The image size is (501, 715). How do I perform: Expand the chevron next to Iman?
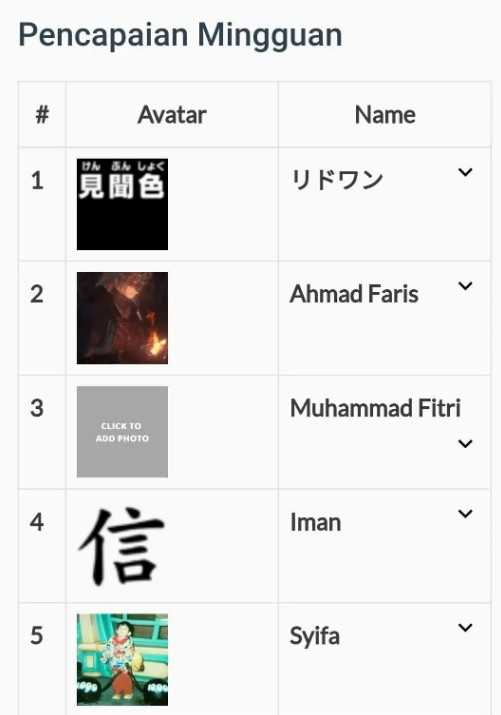[465, 513]
